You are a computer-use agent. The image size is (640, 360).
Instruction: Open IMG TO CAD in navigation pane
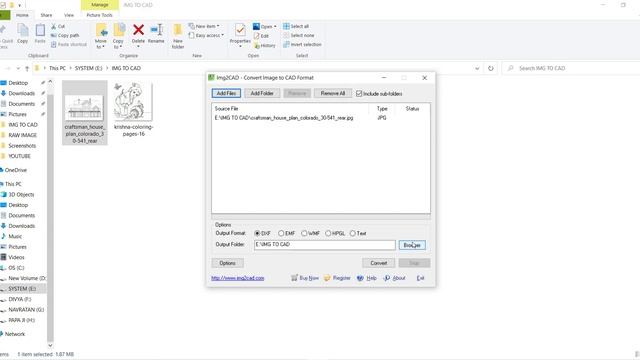click(23, 124)
